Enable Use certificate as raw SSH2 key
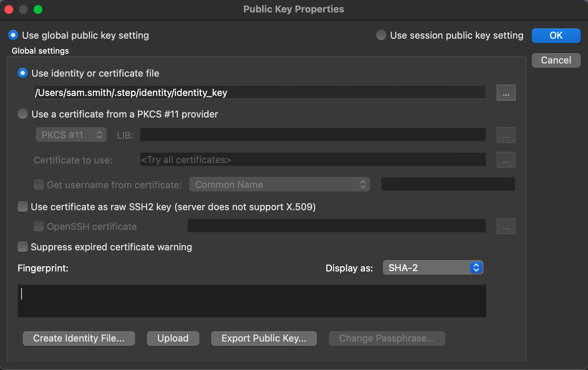 [23, 207]
